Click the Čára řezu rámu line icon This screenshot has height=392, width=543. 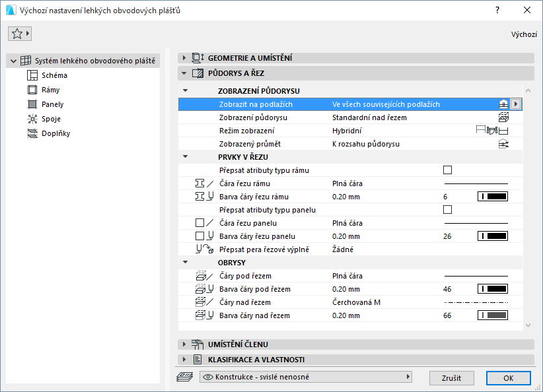click(x=204, y=183)
